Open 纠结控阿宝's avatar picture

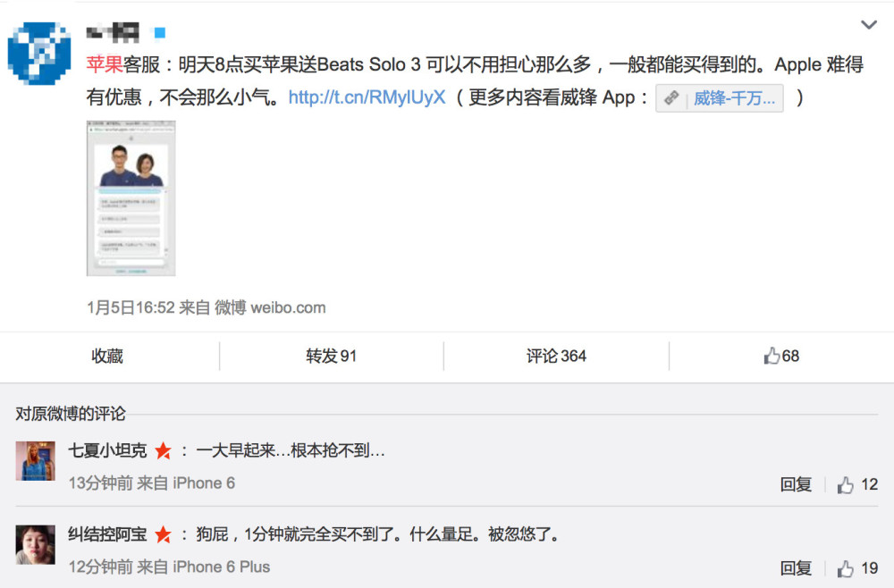click(x=36, y=545)
